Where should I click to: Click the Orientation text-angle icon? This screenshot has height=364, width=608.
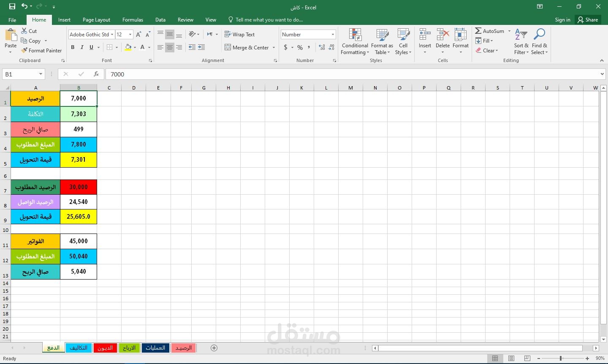(x=192, y=34)
